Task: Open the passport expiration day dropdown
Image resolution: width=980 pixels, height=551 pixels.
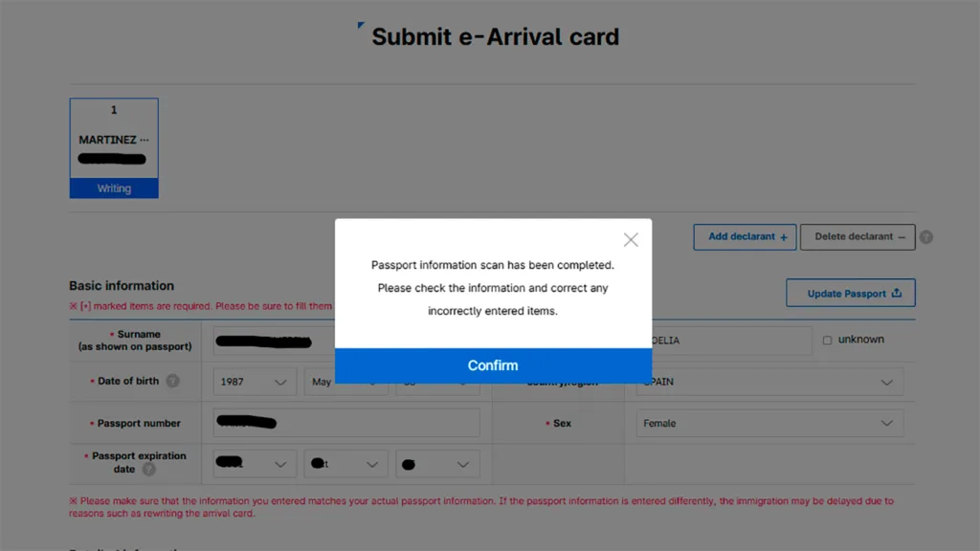Action: (x=437, y=465)
